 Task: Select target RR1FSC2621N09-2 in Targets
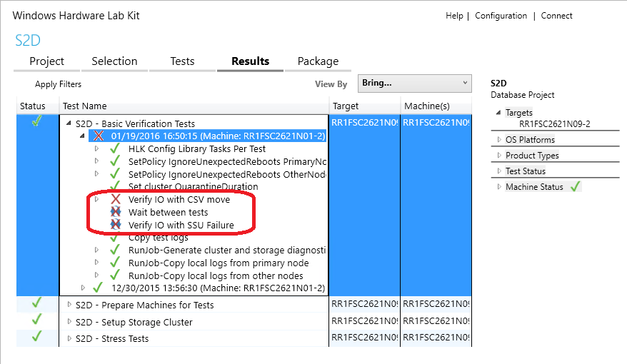(555, 124)
